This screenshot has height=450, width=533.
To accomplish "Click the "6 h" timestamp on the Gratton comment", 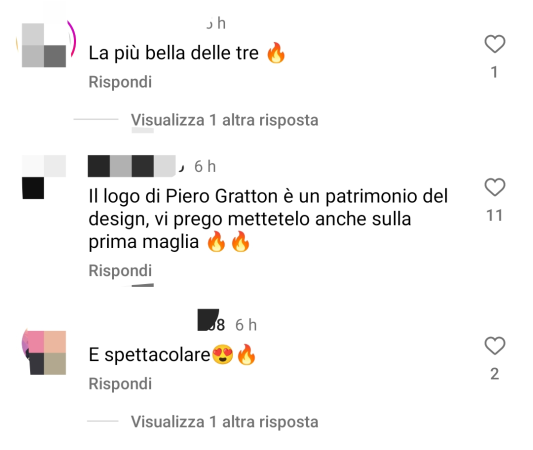I will (205, 167).
